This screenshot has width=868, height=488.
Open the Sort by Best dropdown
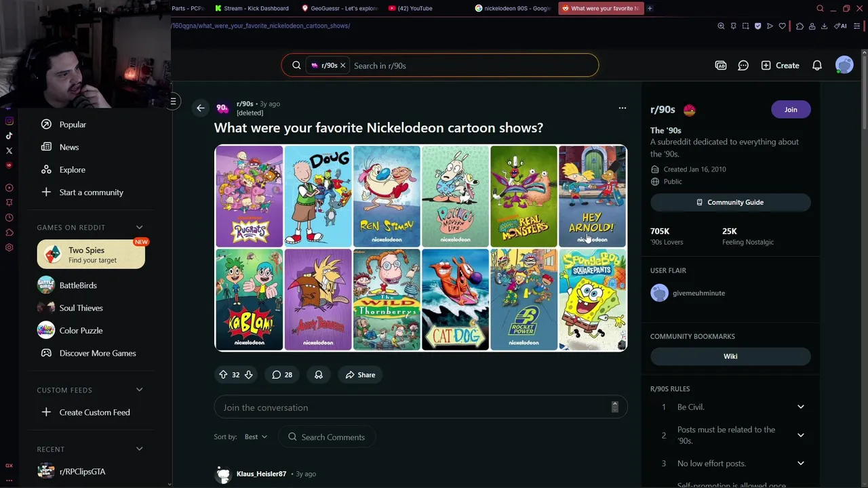click(x=256, y=437)
